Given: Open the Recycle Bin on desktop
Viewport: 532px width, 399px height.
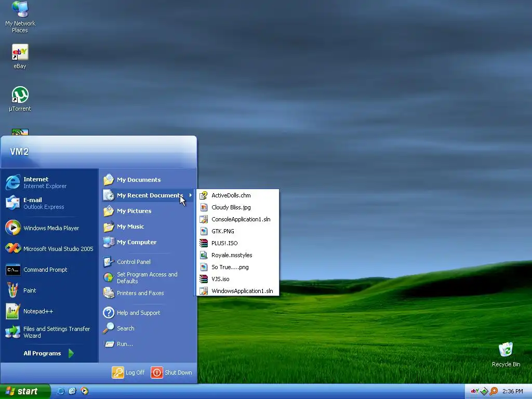Looking at the screenshot, I should pos(506,354).
